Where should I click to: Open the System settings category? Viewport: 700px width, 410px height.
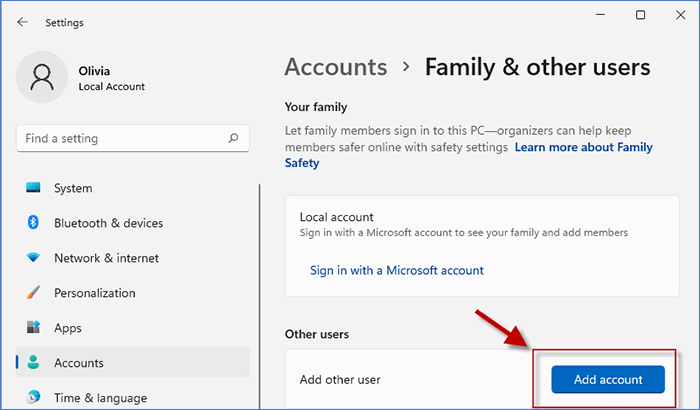73,188
